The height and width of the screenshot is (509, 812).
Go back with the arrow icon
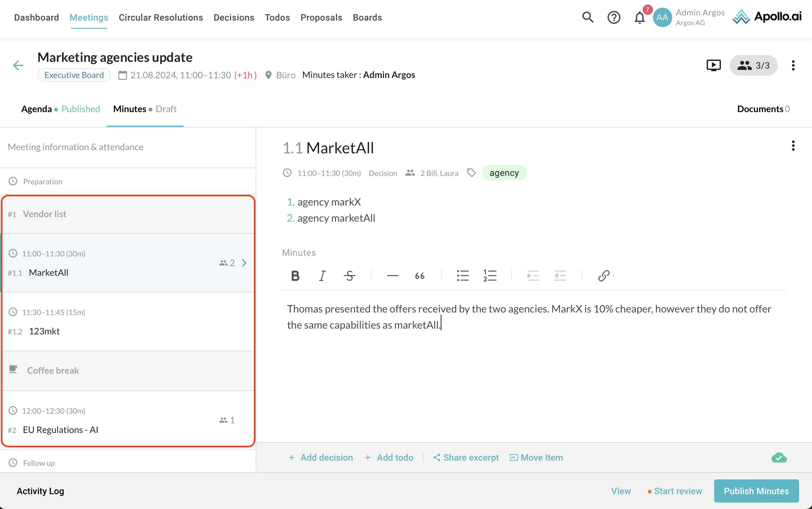click(18, 65)
